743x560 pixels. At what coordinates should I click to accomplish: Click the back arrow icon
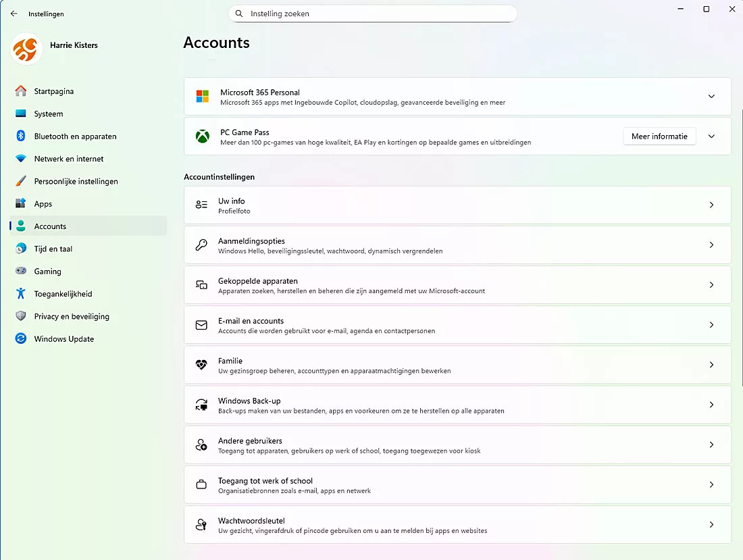click(14, 14)
